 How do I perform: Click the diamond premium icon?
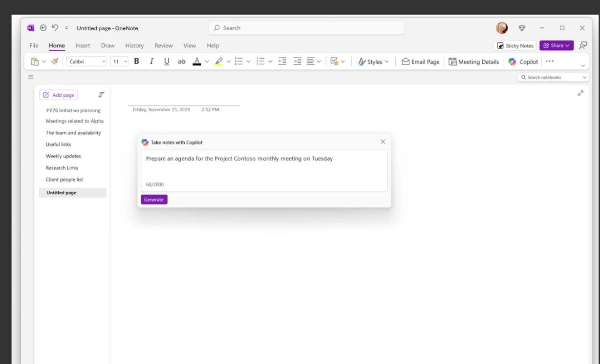(522, 28)
